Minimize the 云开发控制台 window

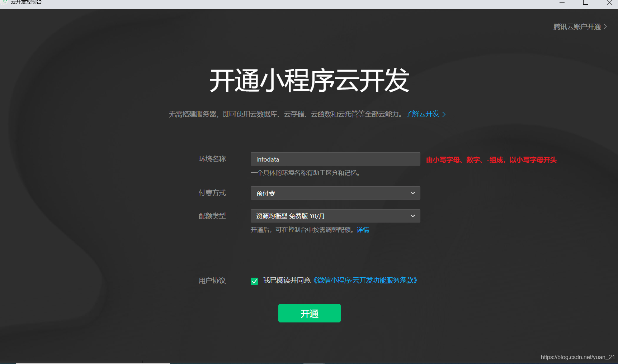pos(562,3)
